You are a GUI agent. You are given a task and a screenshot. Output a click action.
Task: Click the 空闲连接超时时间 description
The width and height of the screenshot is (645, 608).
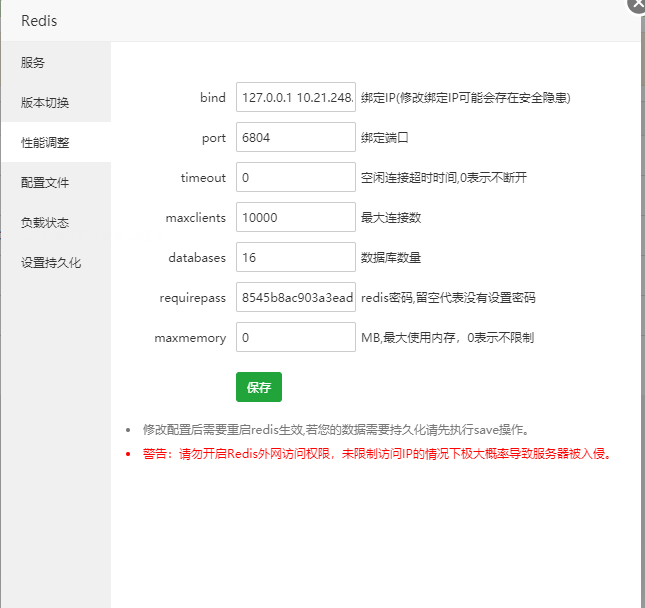click(x=444, y=177)
